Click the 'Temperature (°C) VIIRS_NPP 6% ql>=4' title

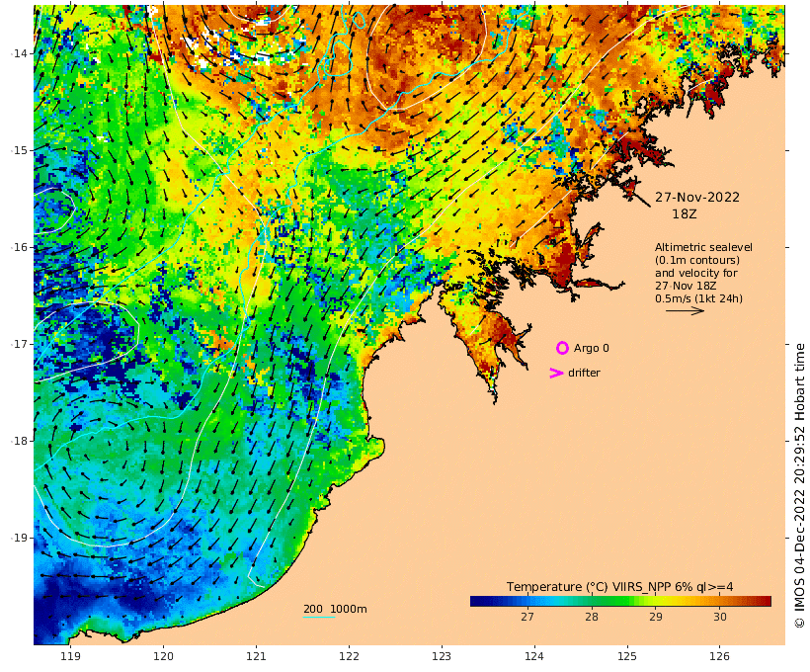click(x=620, y=587)
